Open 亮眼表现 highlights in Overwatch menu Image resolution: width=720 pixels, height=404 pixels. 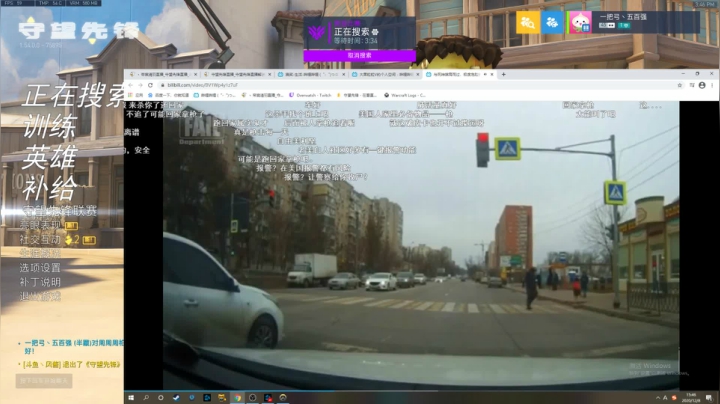[x=40, y=225]
